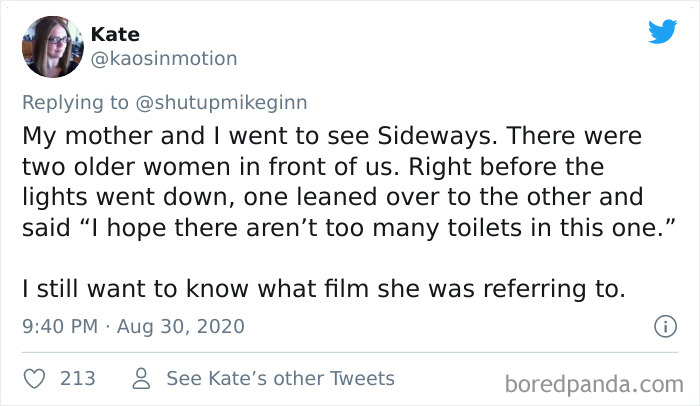Click the line 'I still want to know'
This screenshot has width=700, height=406.
[325, 290]
